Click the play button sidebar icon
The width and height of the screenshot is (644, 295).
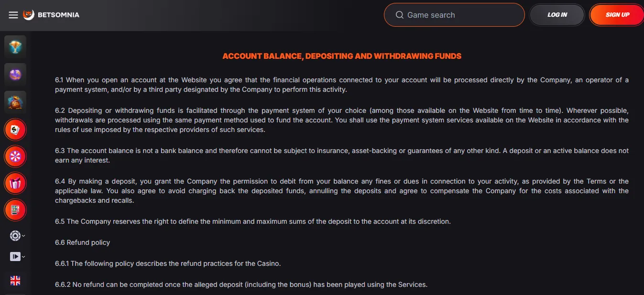pos(15,257)
